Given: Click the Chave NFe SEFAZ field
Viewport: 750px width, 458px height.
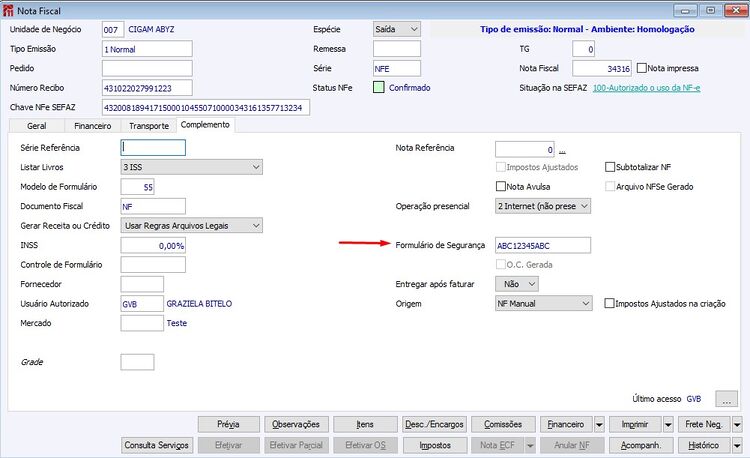Looking at the screenshot, I should pos(206,108).
